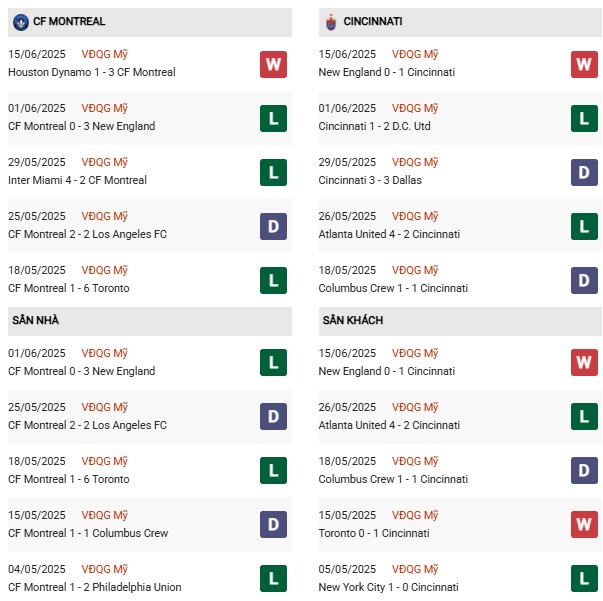The height and width of the screenshot is (601, 603).
Task: Click VĐQG Mỹ link beside 05/05/2025
Action: tap(415, 569)
